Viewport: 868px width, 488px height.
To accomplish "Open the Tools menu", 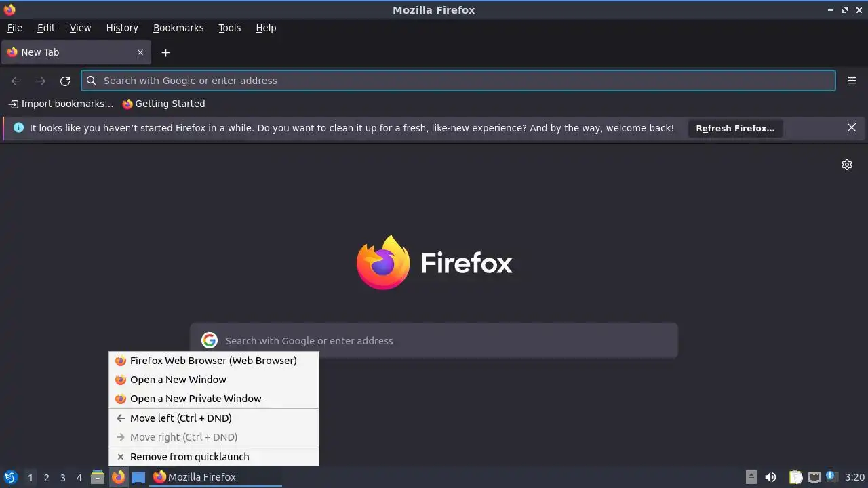I will (x=229, y=28).
